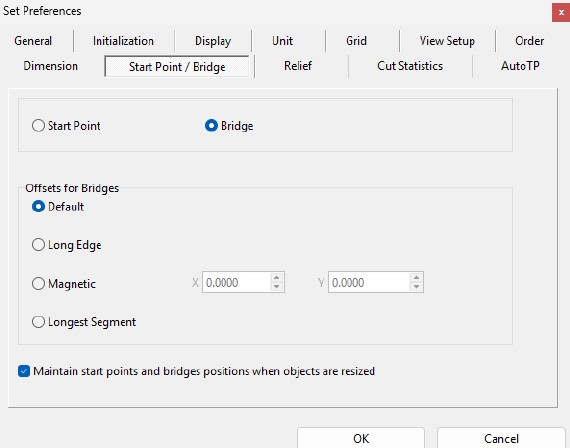Open the Initialization tab

124,41
